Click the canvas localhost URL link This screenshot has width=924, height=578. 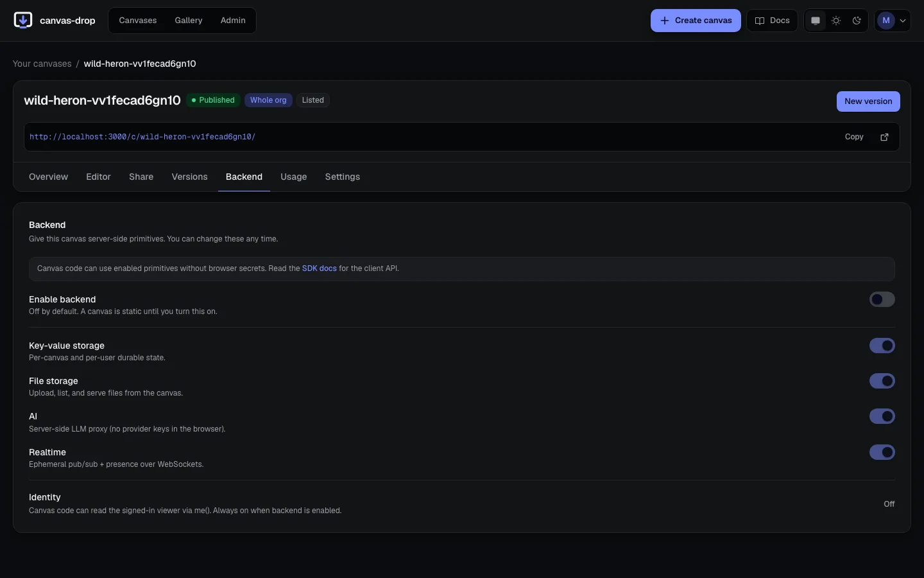pyautogui.click(x=142, y=137)
